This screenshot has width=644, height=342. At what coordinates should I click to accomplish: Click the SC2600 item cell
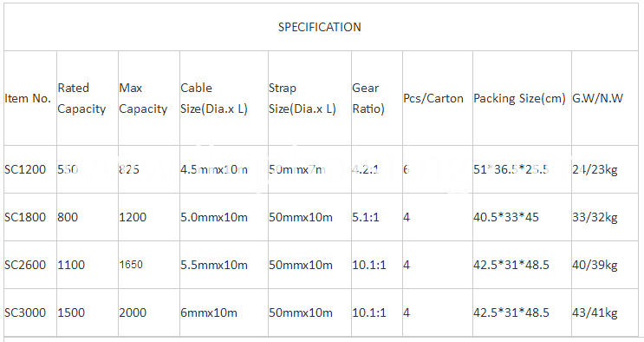pyautogui.click(x=25, y=265)
